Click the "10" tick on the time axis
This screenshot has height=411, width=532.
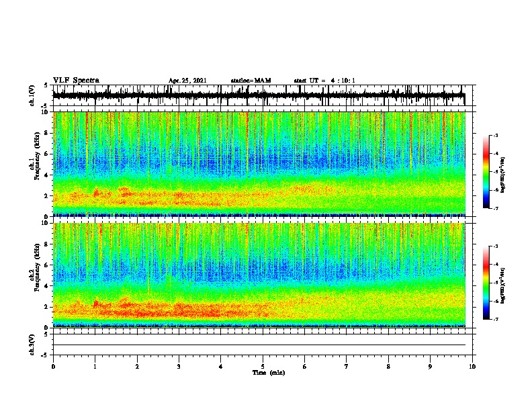click(472, 367)
